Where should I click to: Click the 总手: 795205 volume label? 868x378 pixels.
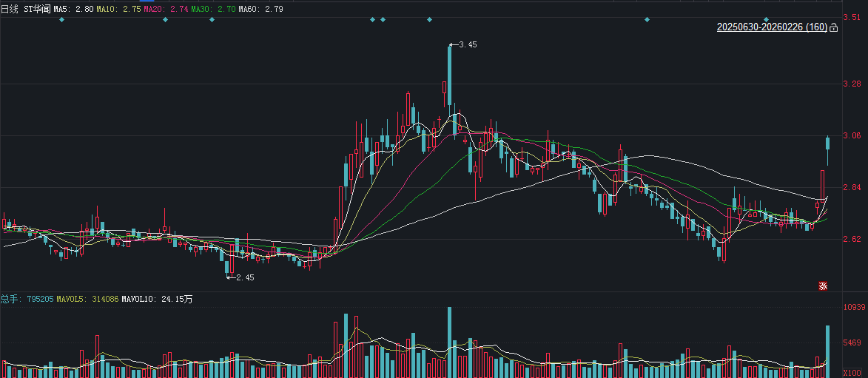(27, 299)
